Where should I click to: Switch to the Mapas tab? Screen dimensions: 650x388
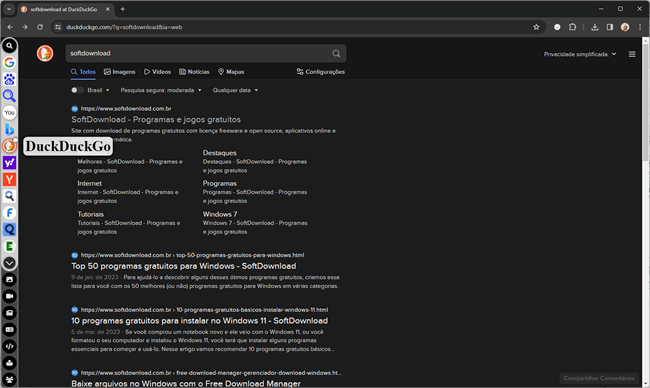(231, 72)
